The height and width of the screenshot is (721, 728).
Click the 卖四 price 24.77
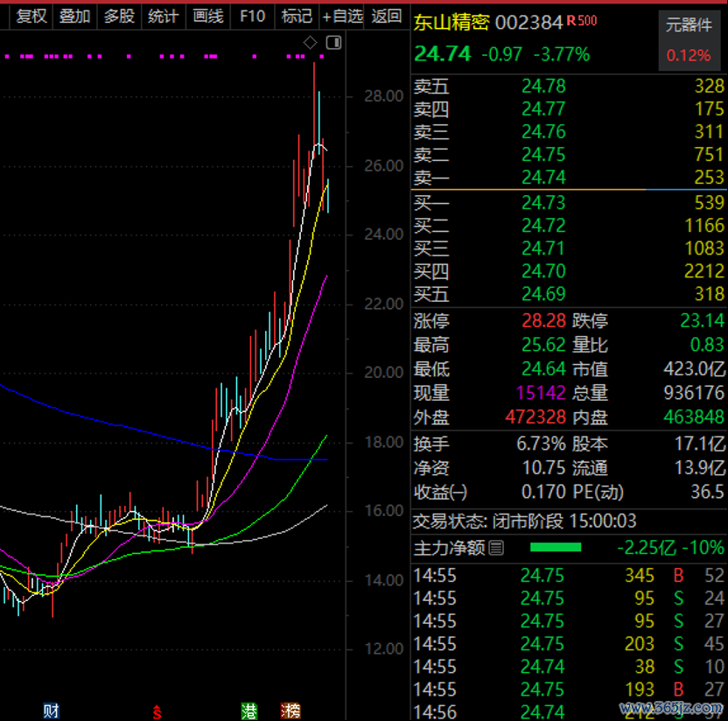tap(543, 108)
